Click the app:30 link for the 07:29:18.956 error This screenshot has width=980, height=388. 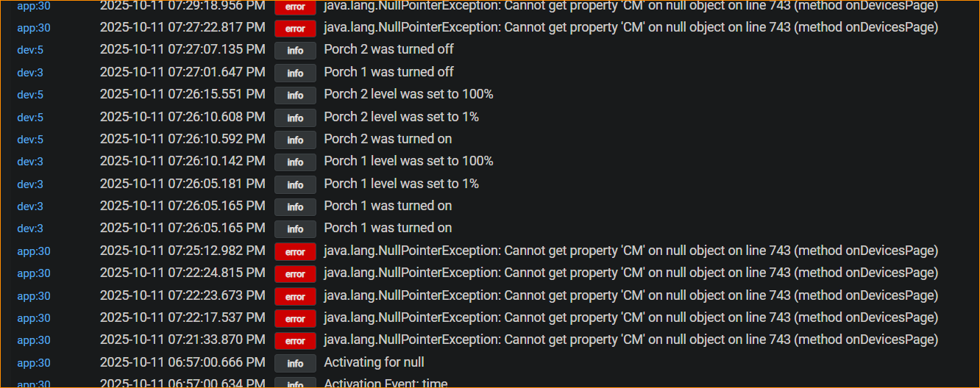pyautogui.click(x=34, y=6)
